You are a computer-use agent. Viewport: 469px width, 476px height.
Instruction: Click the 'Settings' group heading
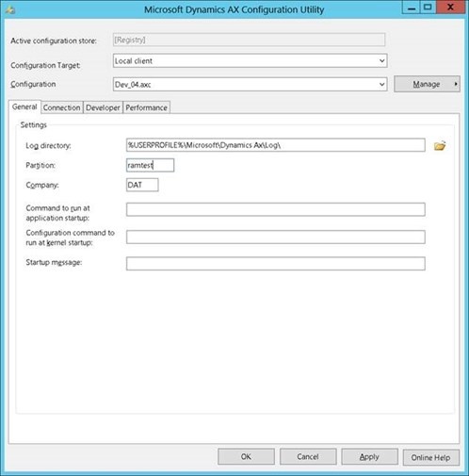click(x=34, y=124)
